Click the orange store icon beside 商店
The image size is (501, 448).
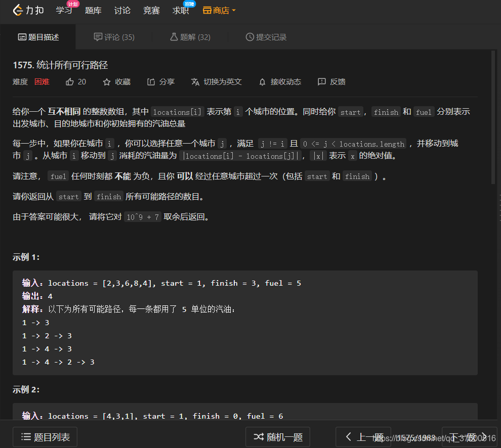[x=207, y=11]
